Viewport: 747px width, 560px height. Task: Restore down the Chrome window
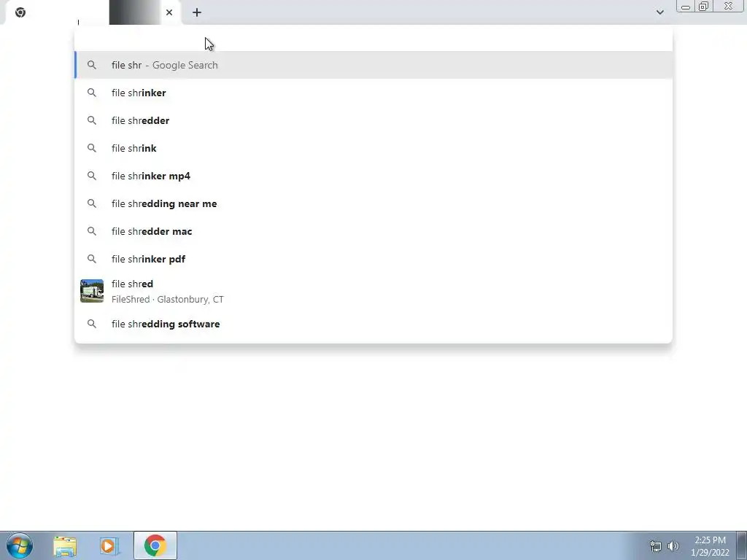(703, 6)
